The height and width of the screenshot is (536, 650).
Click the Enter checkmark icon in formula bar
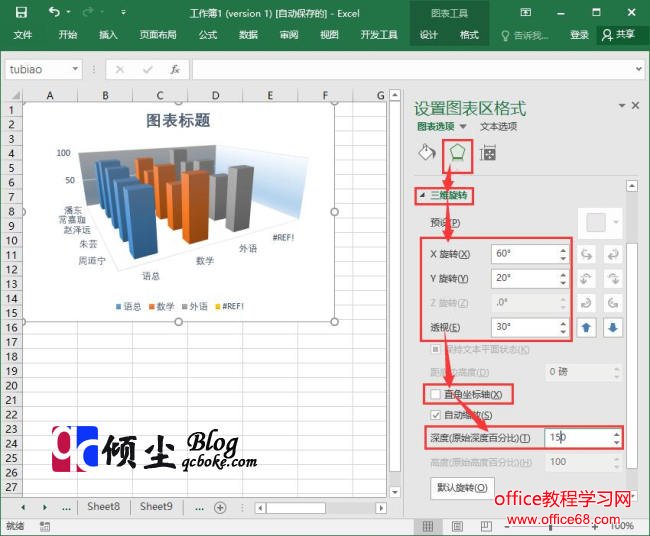click(148, 70)
